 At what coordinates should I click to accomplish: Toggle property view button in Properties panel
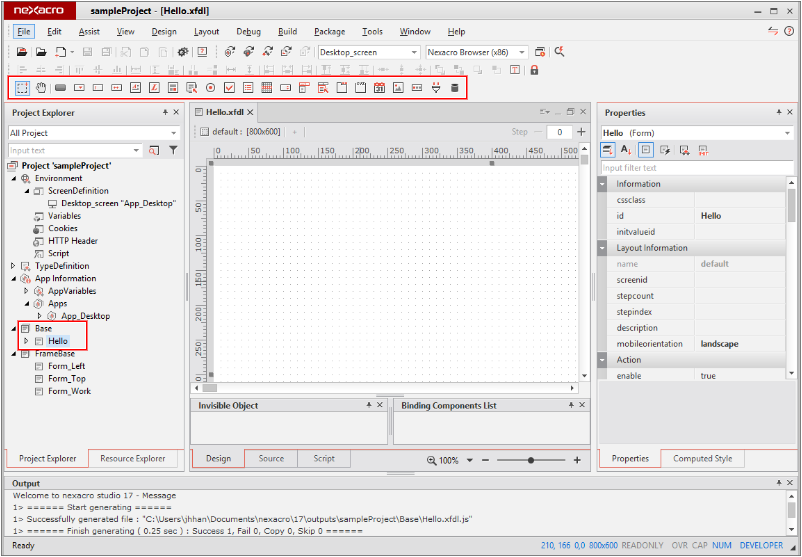[x=646, y=150]
